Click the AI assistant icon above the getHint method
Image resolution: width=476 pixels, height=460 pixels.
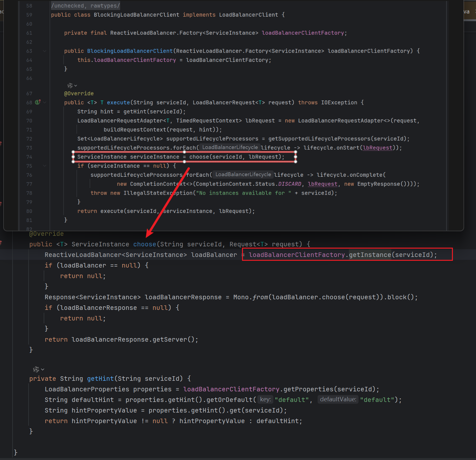pyautogui.click(x=36, y=370)
